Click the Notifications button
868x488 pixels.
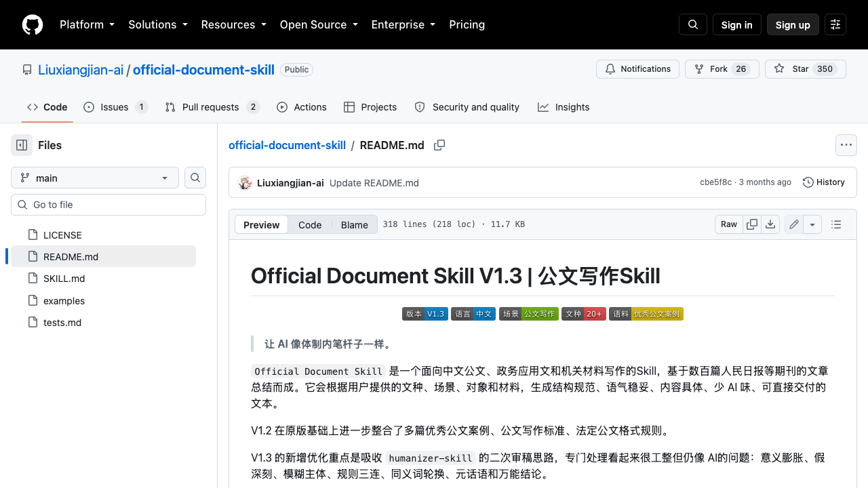tap(637, 69)
